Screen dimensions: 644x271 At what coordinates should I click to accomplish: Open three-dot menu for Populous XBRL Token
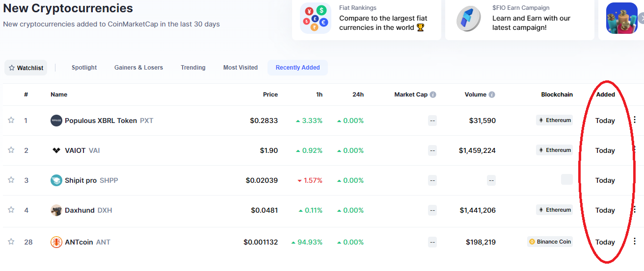(x=635, y=120)
